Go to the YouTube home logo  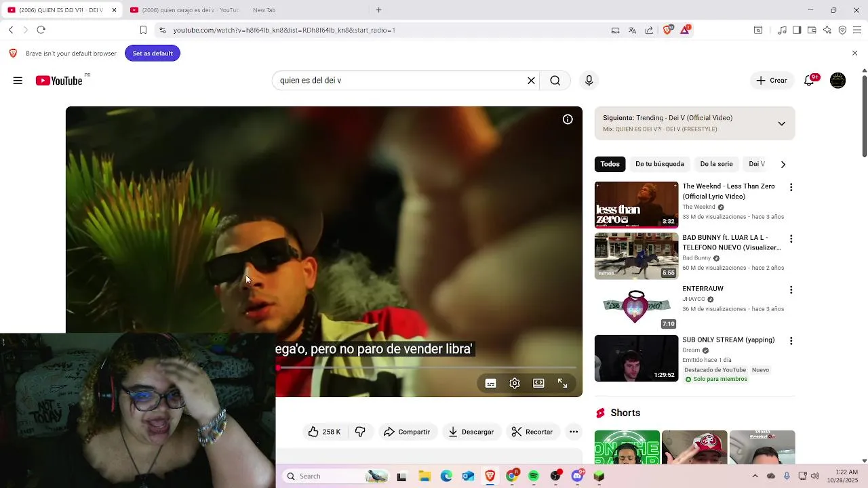coord(59,81)
